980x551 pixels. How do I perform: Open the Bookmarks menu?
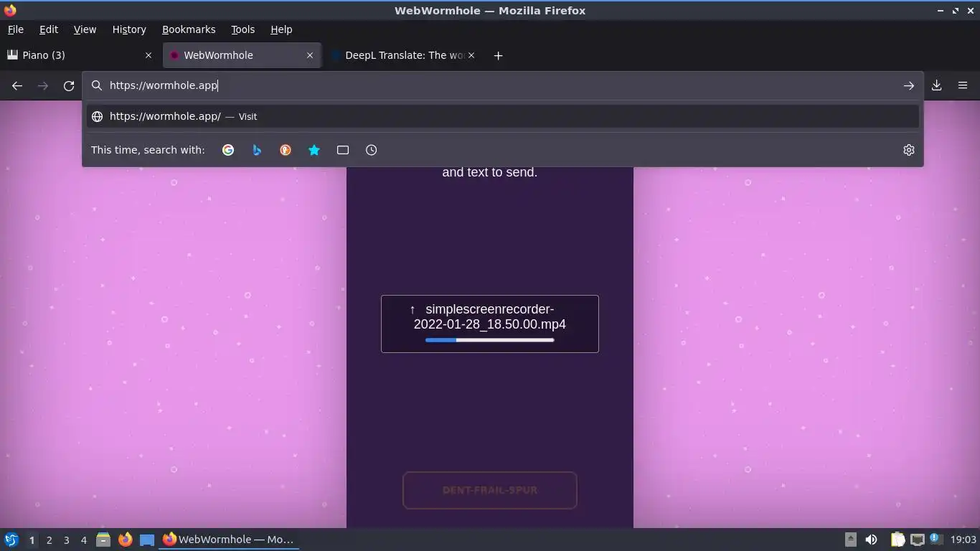(x=189, y=29)
